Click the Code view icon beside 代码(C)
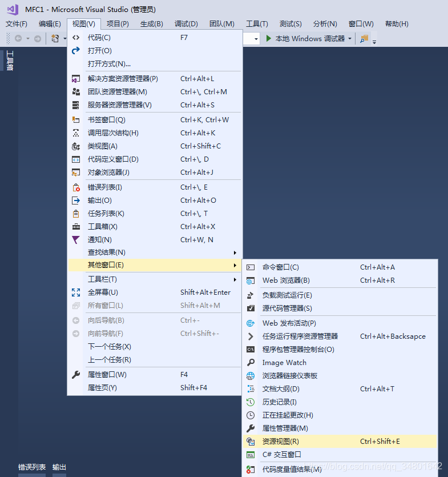The width and height of the screenshot is (448, 477). click(x=76, y=38)
